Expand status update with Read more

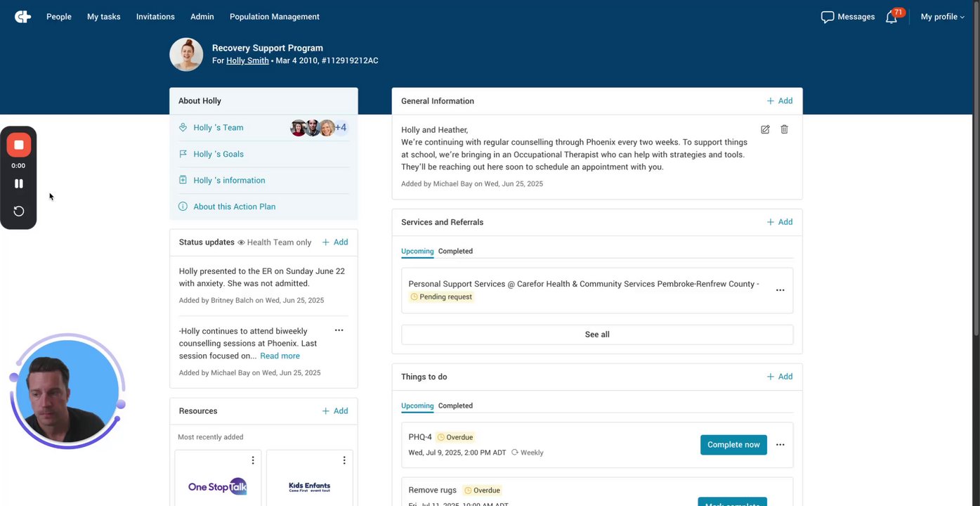(x=280, y=356)
